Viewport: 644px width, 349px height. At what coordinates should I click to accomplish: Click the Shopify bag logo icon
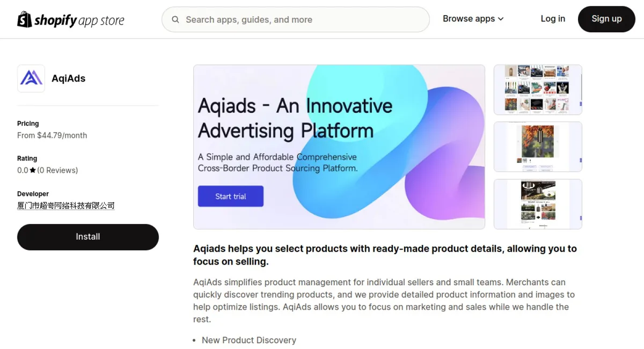point(25,19)
